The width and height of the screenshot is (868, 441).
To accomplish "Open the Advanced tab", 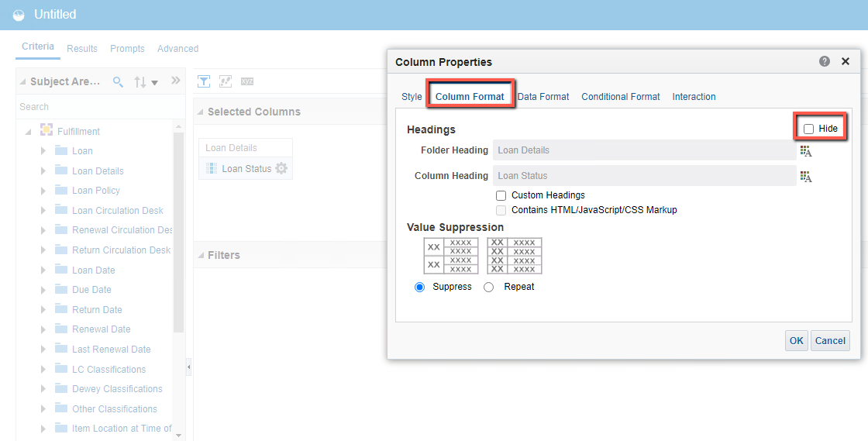I will [x=177, y=49].
